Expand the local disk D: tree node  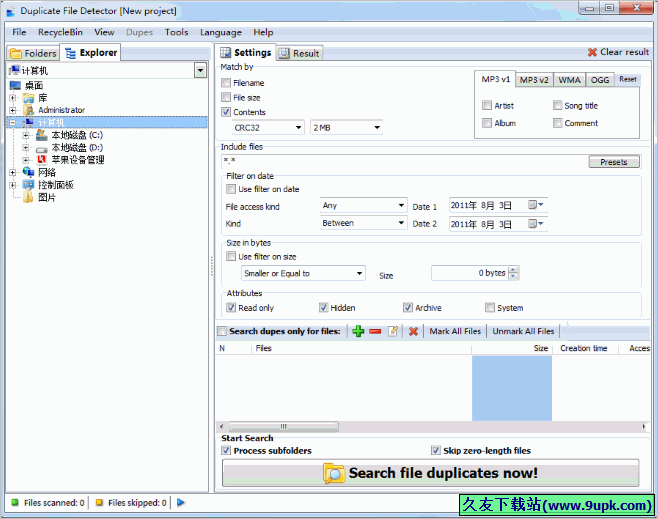coord(26,148)
